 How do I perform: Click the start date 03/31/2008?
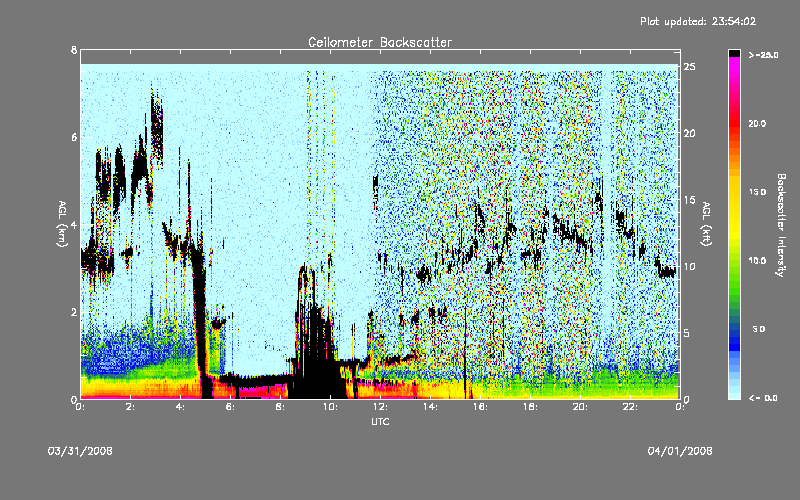click(x=80, y=451)
